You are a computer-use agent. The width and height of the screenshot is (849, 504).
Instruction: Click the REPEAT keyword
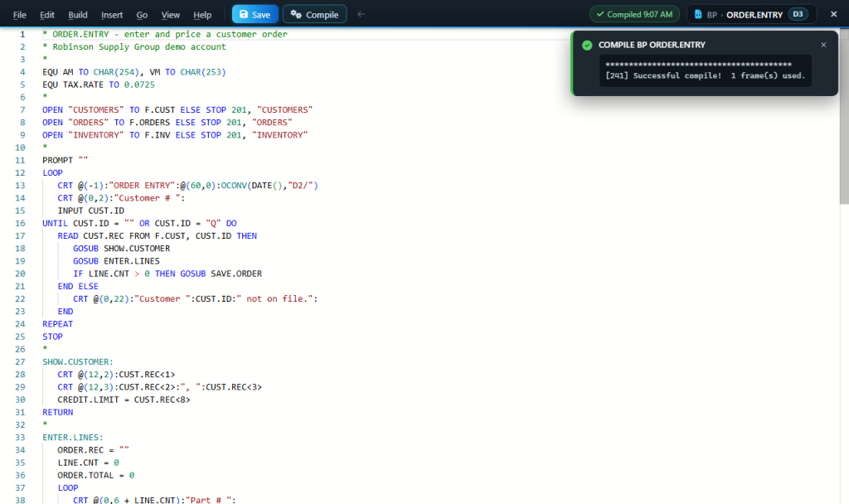click(x=57, y=324)
